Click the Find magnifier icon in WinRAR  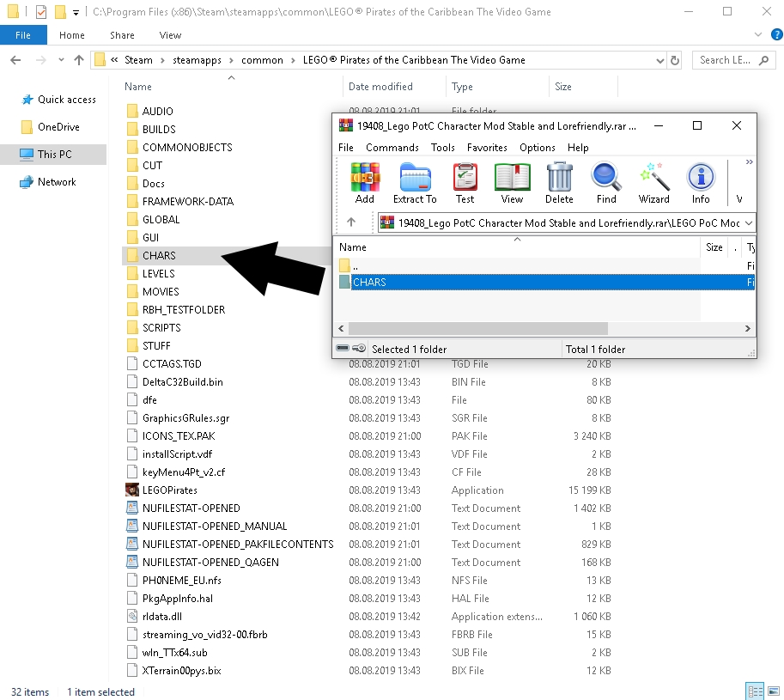pyautogui.click(x=606, y=183)
